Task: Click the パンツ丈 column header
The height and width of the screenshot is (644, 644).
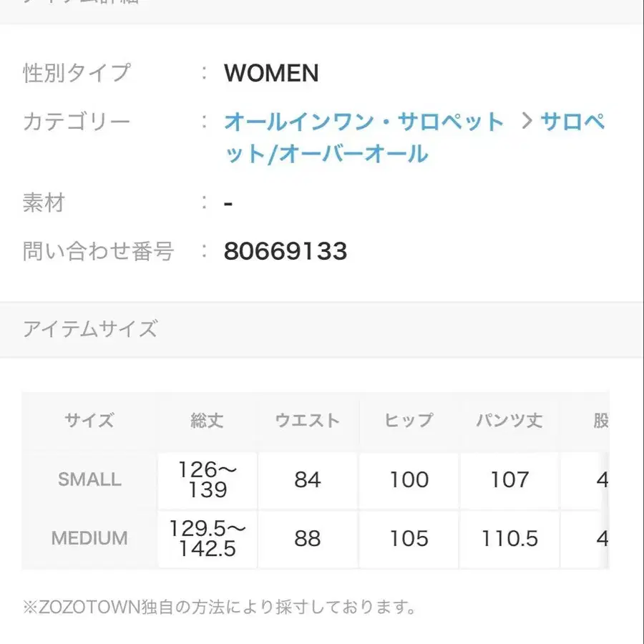Action: 509,421
